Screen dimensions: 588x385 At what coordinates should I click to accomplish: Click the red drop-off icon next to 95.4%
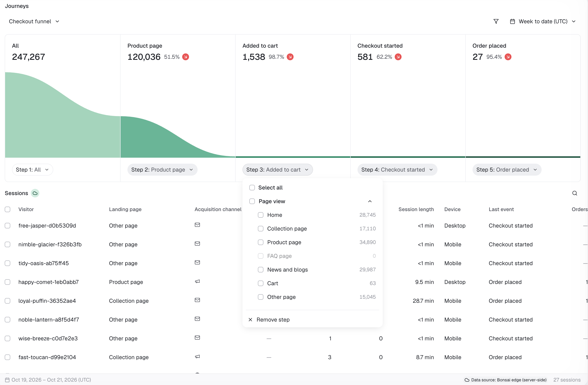(508, 57)
